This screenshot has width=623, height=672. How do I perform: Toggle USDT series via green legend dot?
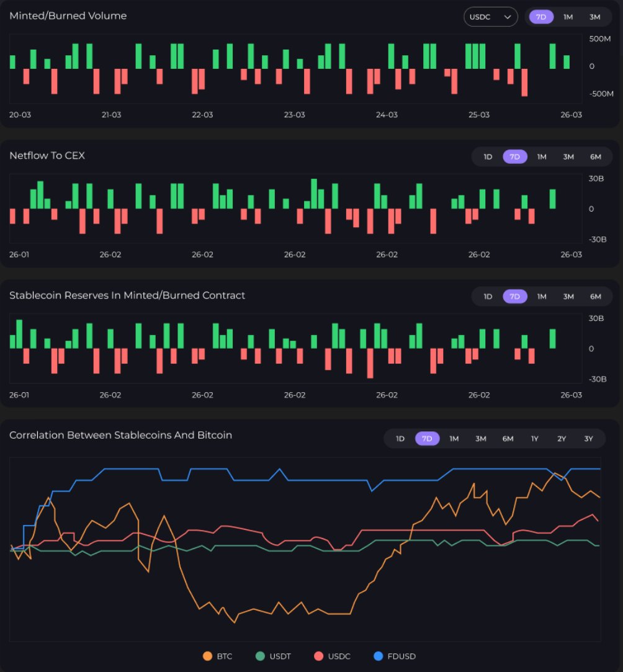pyautogui.click(x=261, y=656)
